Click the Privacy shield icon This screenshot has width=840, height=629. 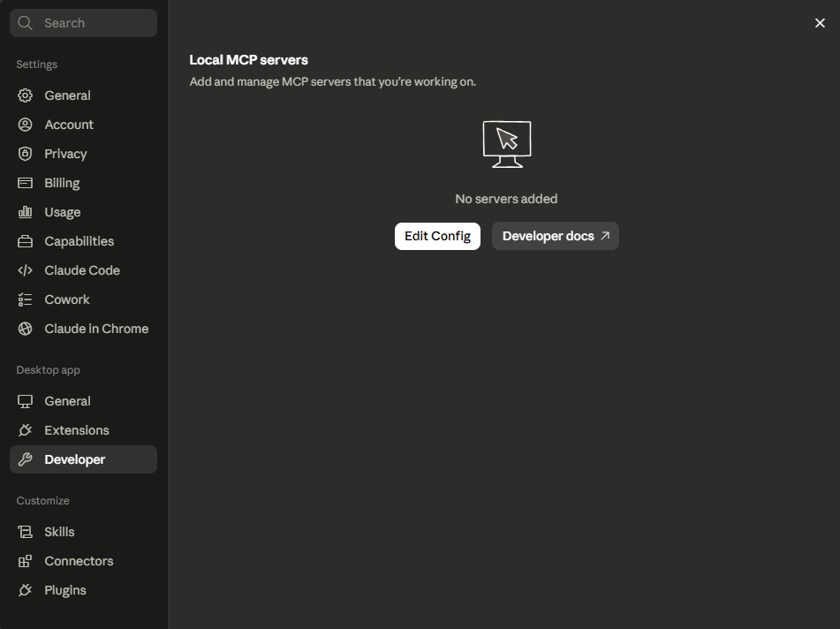coord(26,154)
